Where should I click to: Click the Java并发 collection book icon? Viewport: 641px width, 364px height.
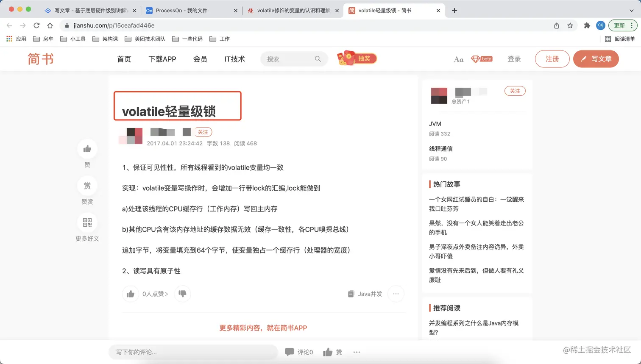pyautogui.click(x=351, y=293)
